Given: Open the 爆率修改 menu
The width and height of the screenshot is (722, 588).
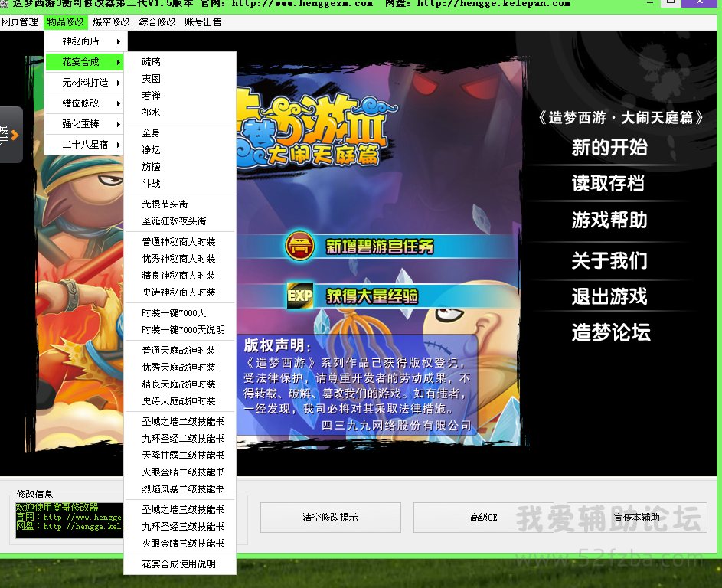Looking at the screenshot, I should pyautogui.click(x=111, y=22).
